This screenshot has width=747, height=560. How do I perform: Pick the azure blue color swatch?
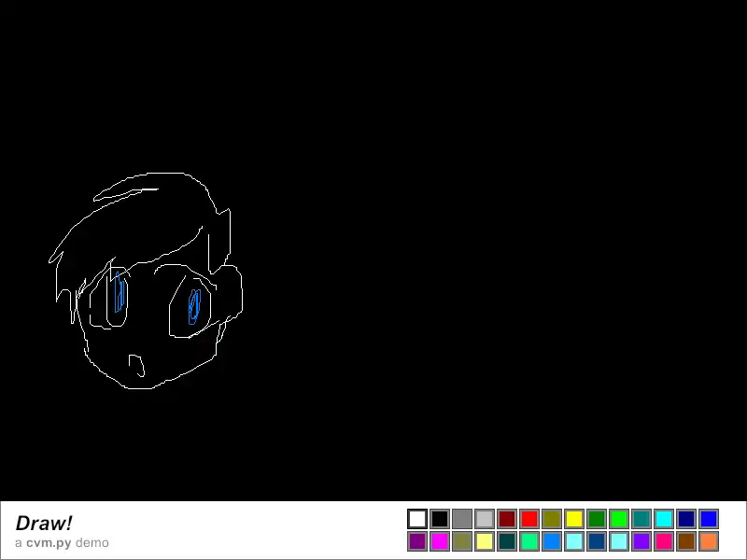pos(552,541)
